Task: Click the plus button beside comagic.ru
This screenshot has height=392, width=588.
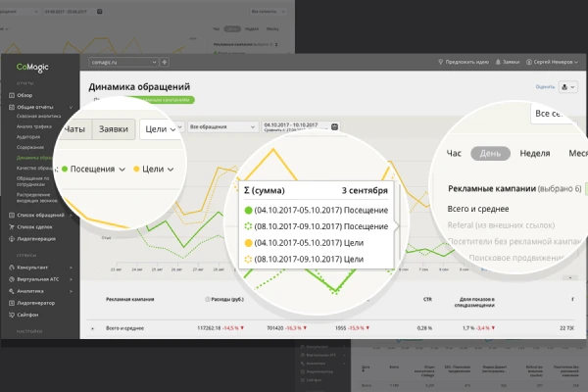Action: click(x=165, y=63)
